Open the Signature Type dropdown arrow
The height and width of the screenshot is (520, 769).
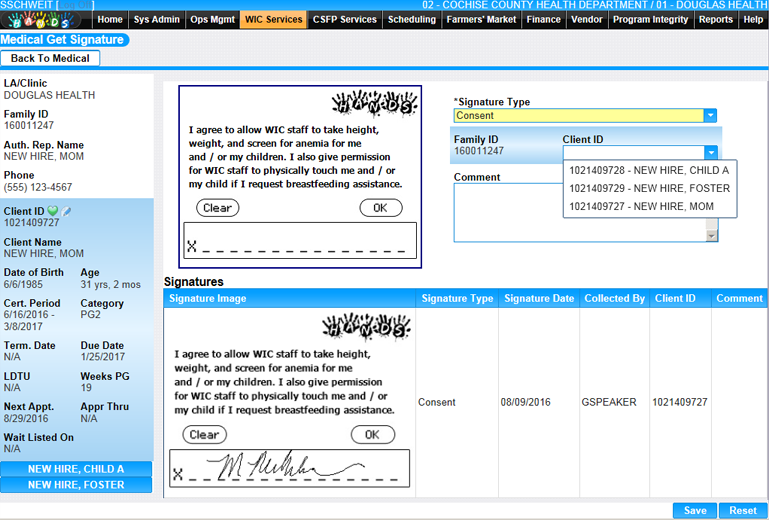[x=710, y=116]
